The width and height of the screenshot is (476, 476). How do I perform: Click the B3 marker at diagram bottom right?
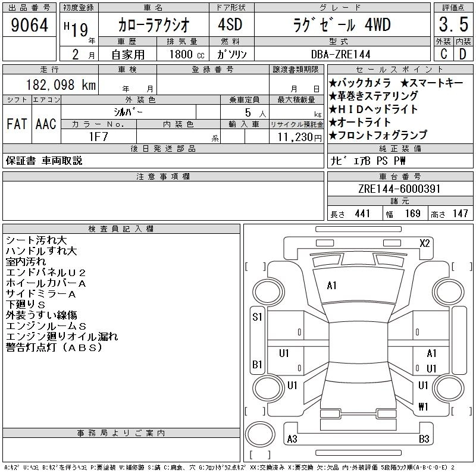tap(424, 439)
